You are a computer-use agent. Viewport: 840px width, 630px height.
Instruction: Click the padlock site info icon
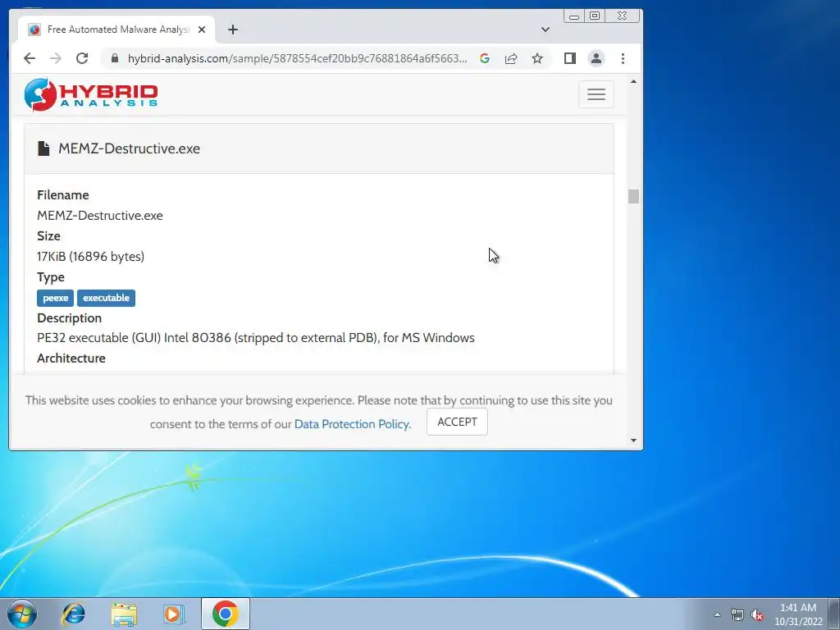(x=115, y=58)
